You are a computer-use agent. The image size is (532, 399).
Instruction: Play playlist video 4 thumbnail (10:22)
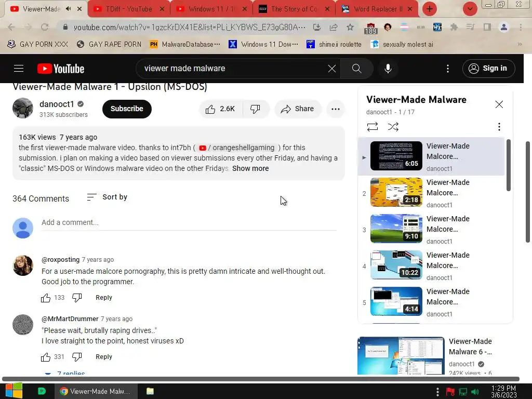[396, 265]
